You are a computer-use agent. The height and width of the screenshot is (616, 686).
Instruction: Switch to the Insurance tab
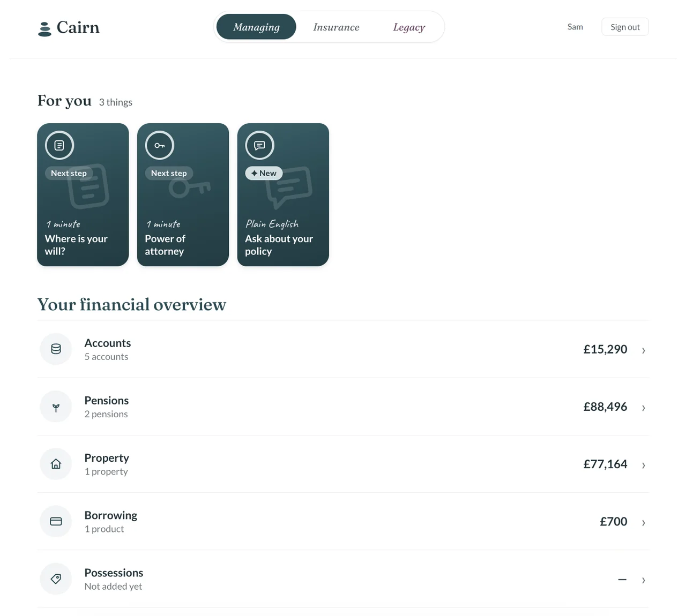pyautogui.click(x=336, y=27)
